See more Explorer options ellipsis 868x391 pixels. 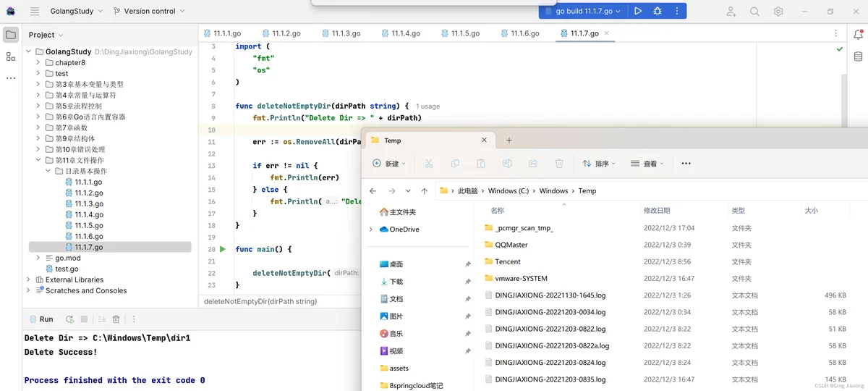(686, 164)
